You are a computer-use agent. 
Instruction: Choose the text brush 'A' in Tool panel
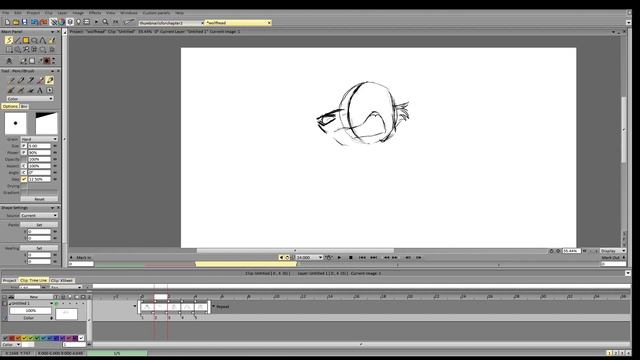coord(40,90)
